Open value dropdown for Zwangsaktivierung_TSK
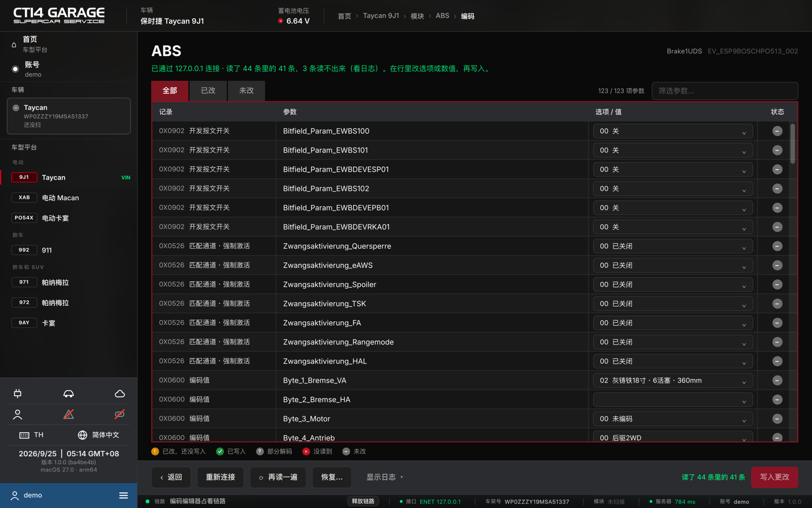 673,304
